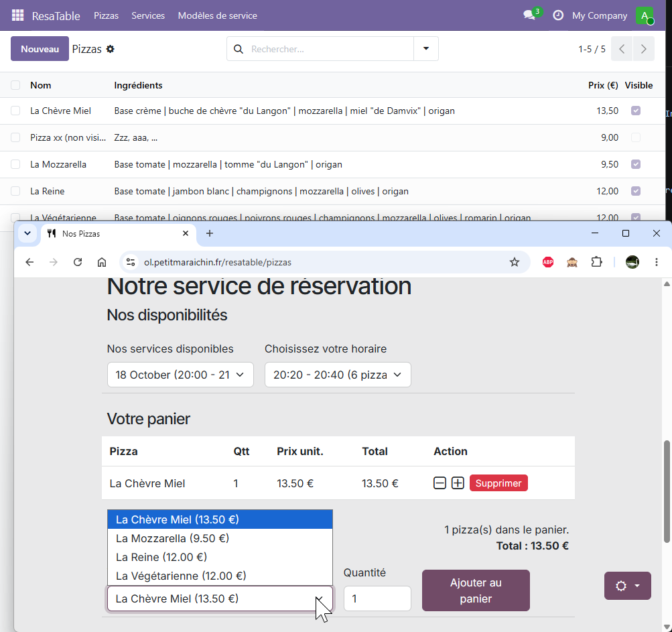
Task: Toggle Visible checkbox for La Chèvre Miel
Action: (636, 111)
